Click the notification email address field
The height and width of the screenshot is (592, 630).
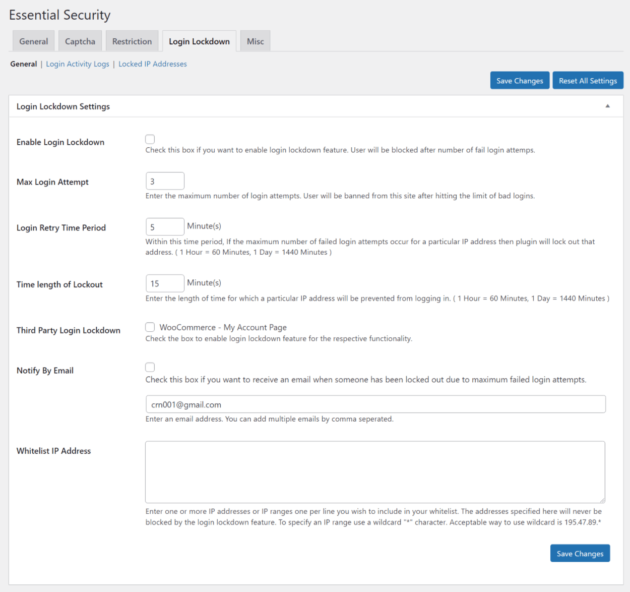376,404
